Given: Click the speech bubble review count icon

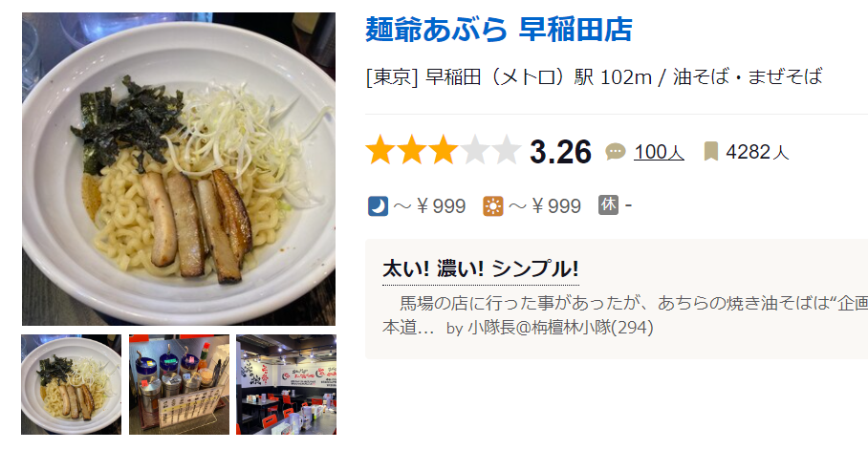Looking at the screenshot, I should [x=615, y=151].
